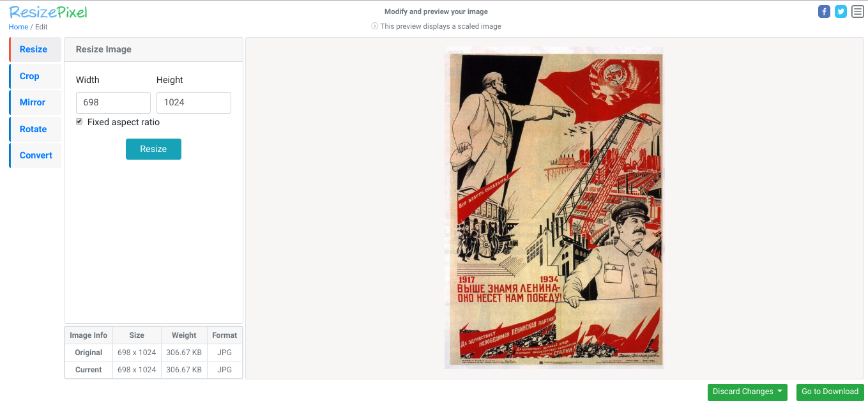
Task: Open the Facebook share icon
Action: pos(824,11)
